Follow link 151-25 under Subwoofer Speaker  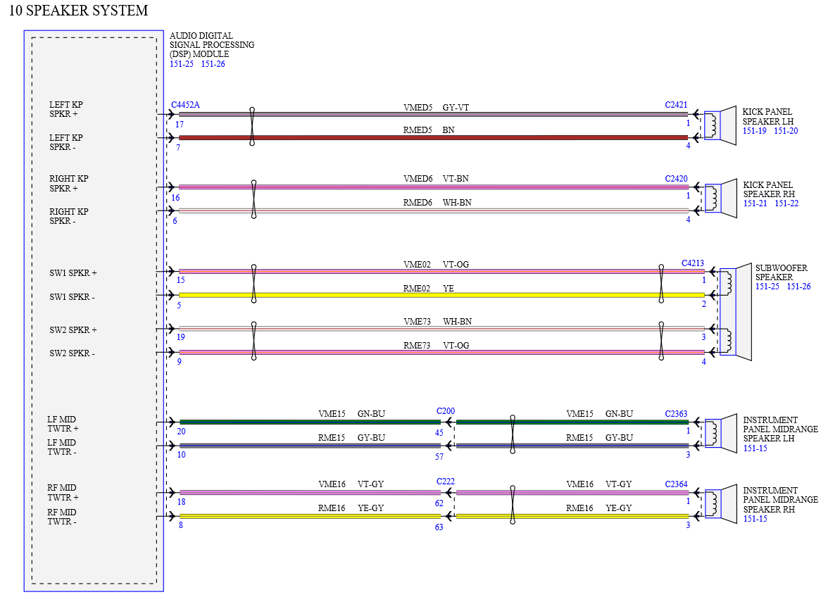767,286
